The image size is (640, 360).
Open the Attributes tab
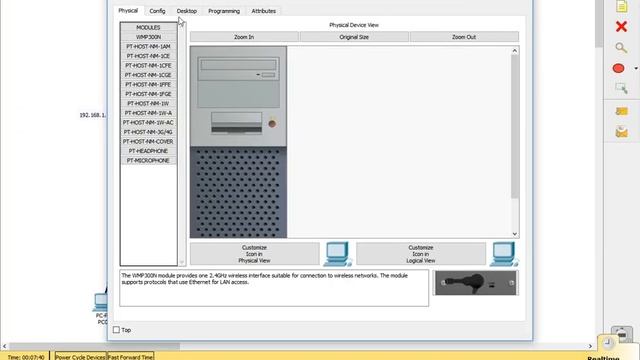point(264,11)
